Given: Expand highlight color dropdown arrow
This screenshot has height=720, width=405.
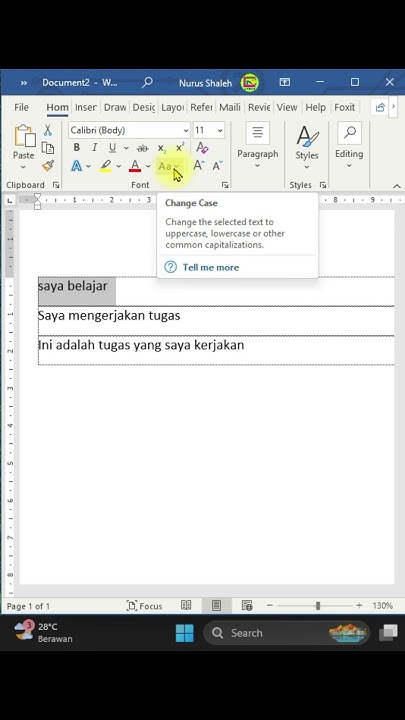Looking at the screenshot, I should 118,166.
